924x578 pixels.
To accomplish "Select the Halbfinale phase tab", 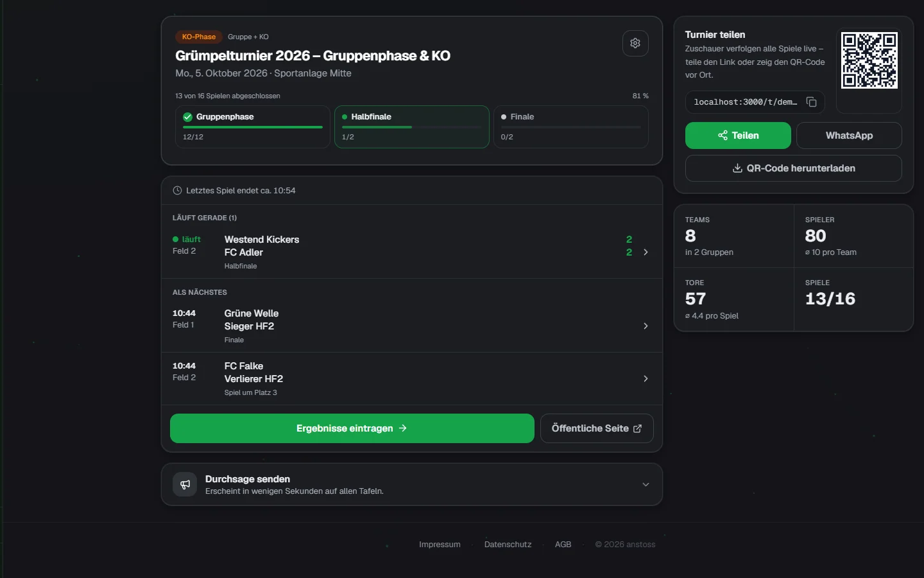I will 412,127.
